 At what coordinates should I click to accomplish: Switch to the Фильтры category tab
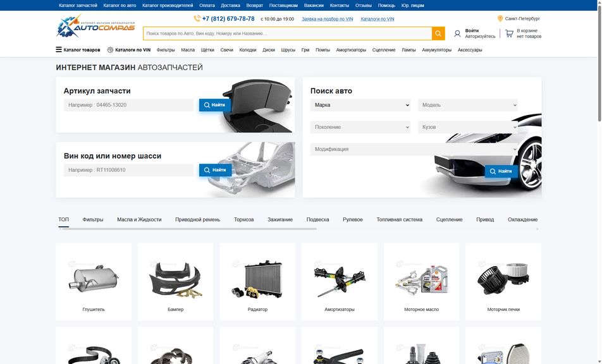93,219
